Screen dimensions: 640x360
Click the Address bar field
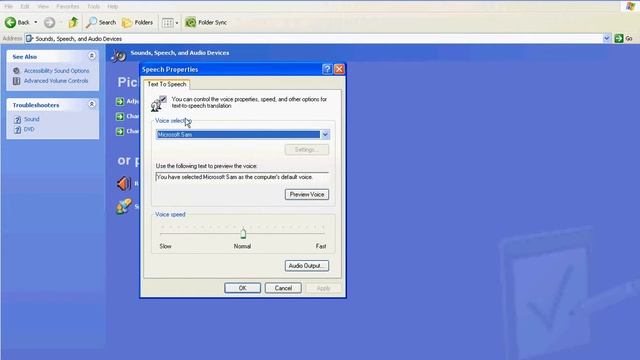[x=314, y=39]
